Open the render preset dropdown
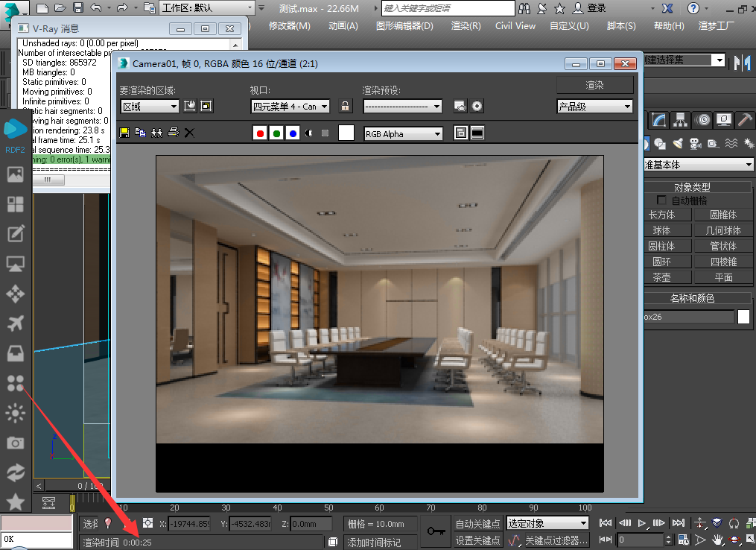The height and width of the screenshot is (550, 756). [x=403, y=106]
